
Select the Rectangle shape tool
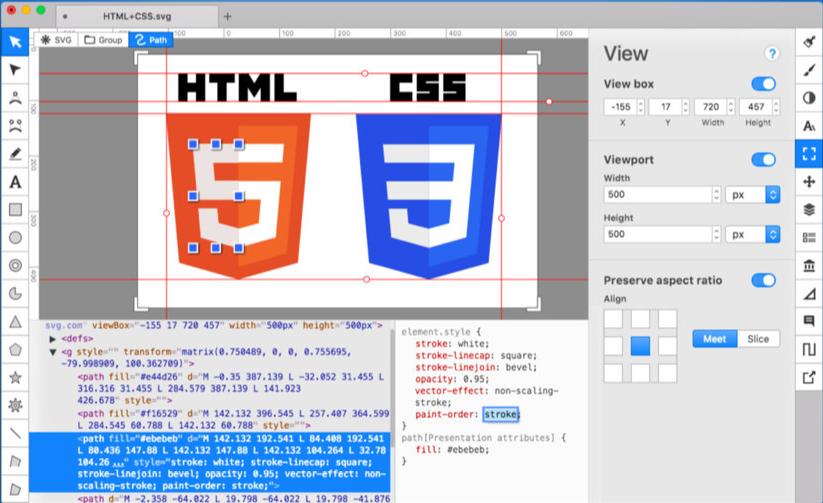click(x=15, y=210)
